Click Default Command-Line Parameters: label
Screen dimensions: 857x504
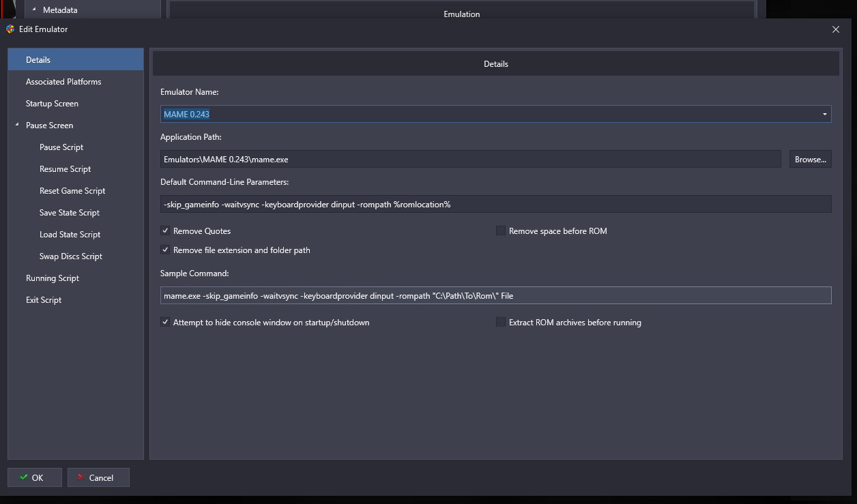click(x=224, y=181)
